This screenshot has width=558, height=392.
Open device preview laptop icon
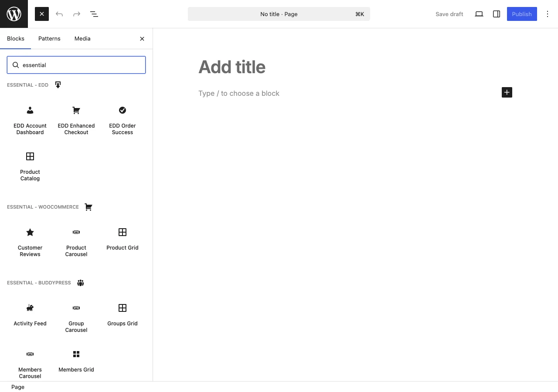click(479, 14)
